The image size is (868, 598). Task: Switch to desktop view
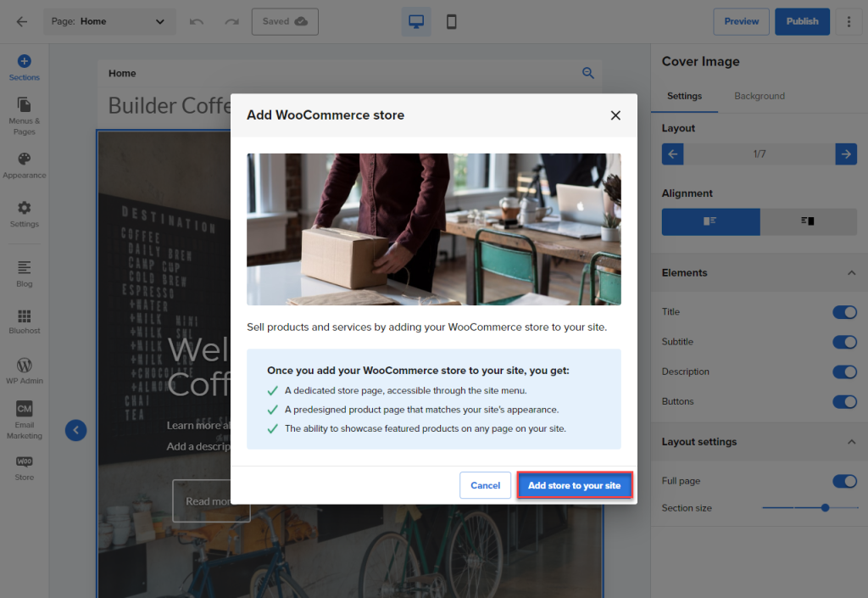(416, 21)
